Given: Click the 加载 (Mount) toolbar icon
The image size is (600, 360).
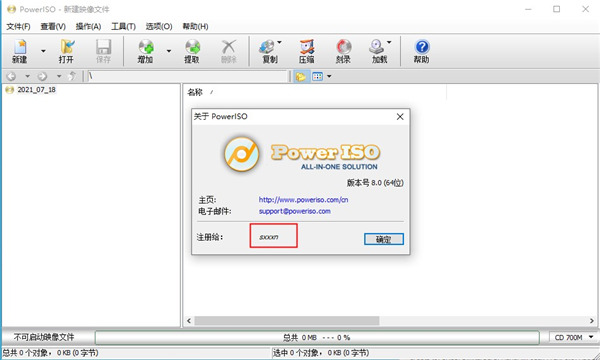Looking at the screenshot, I should click(378, 51).
